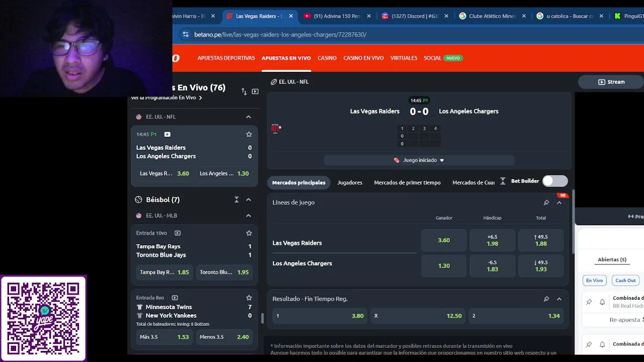Collapse the EE. UU. - NFL league section

pos(249,117)
